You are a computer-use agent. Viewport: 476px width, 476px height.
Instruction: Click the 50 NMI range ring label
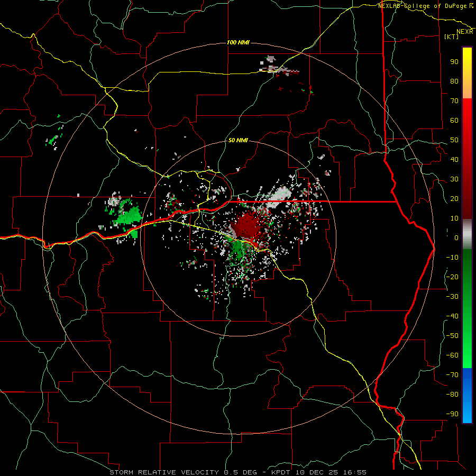pos(238,140)
